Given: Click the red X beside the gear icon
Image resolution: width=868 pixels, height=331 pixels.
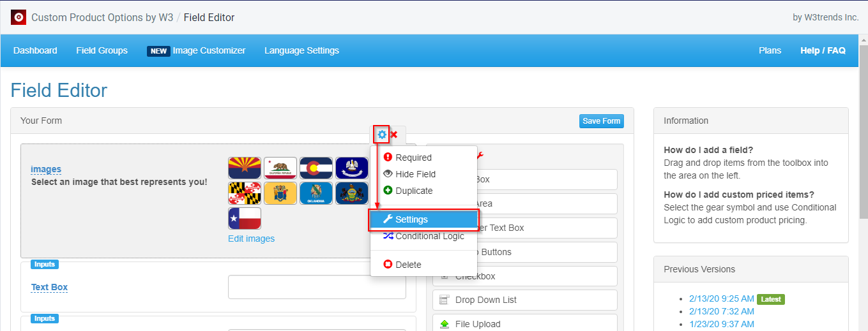Looking at the screenshot, I should [394, 135].
